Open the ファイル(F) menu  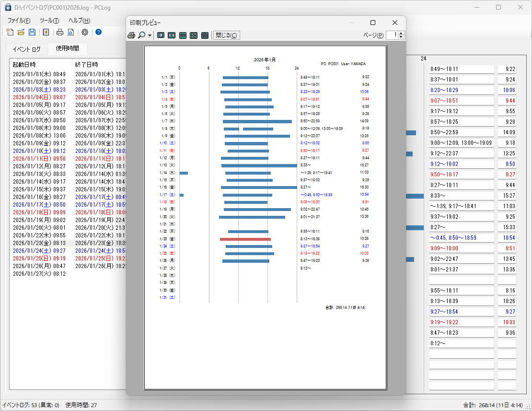(x=19, y=21)
